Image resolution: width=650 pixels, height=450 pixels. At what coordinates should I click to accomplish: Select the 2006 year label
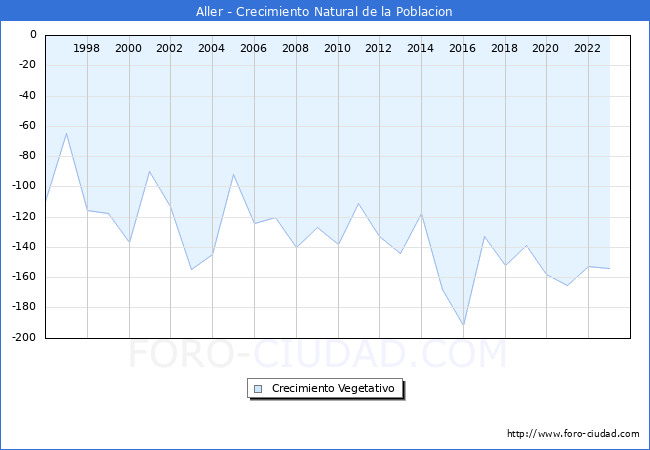pyautogui.click(x=253, y=48)
